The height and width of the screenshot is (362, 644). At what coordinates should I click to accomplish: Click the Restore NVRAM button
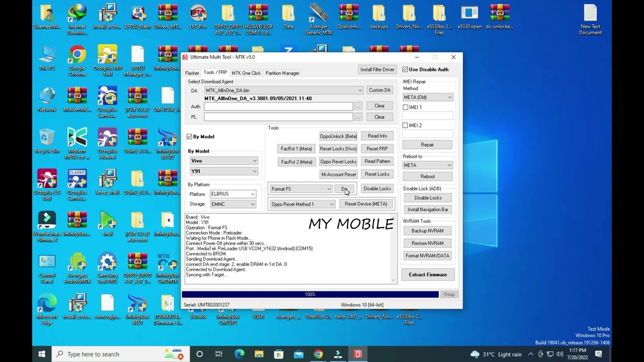pos(428,243)
